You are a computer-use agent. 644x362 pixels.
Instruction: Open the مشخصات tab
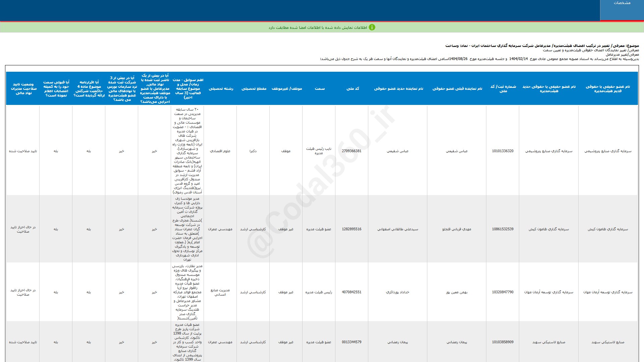pos(622,3)
